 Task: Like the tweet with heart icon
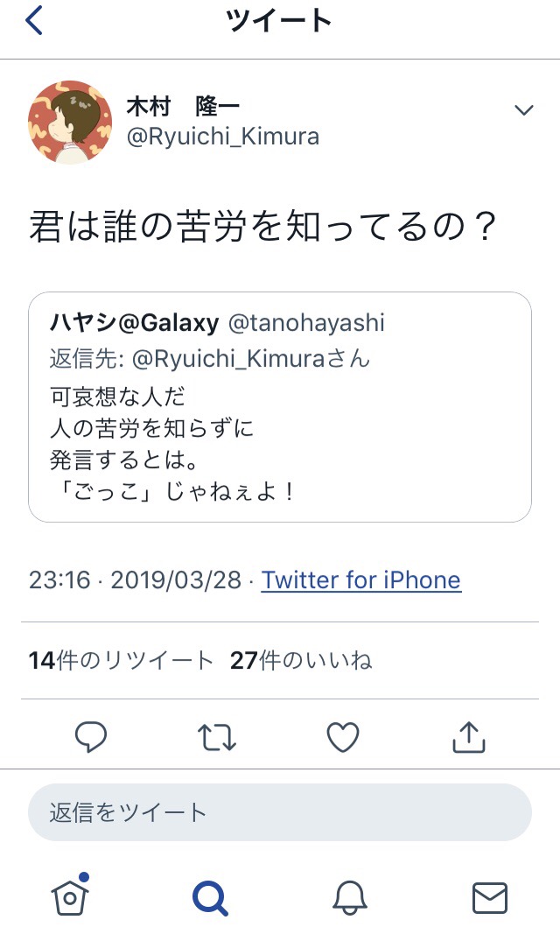coord(343,737)
